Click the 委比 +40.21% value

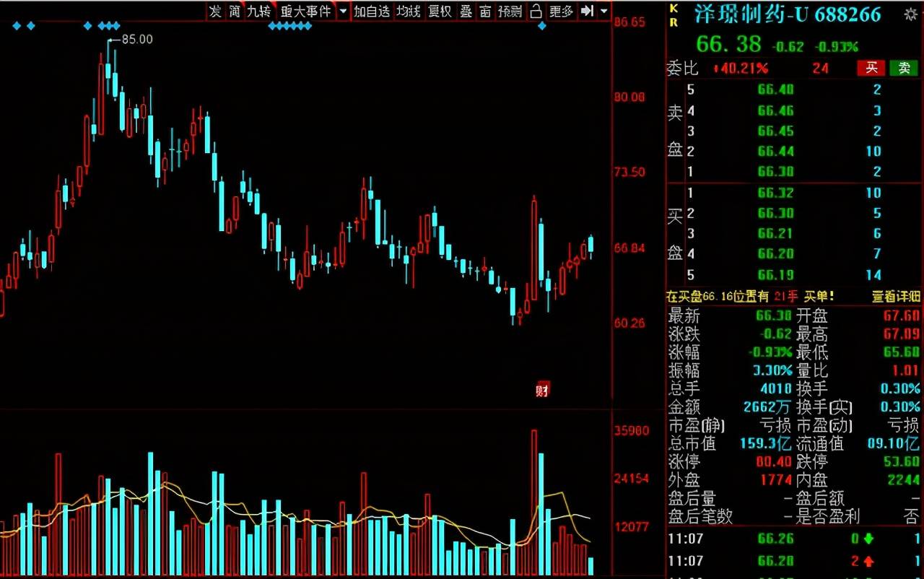[741, 69]
